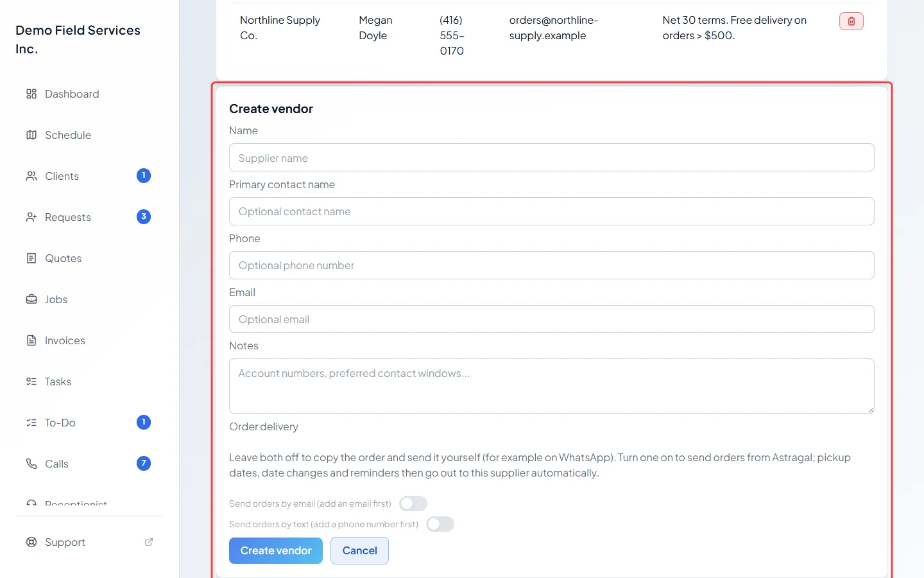Click the Invoices file icon
The height and width of the screenshot is (578, 924).
click(x=31, y=340)
